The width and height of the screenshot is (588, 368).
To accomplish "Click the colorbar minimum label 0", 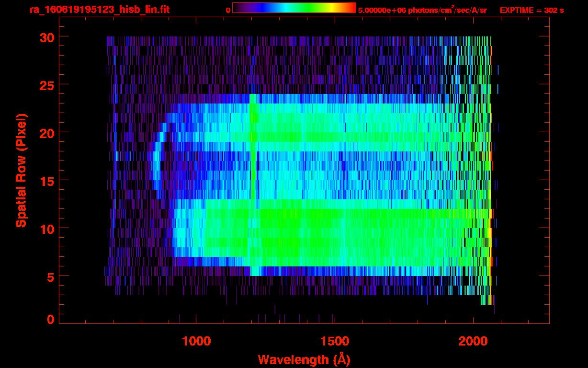I will click(x=228, y=10).
